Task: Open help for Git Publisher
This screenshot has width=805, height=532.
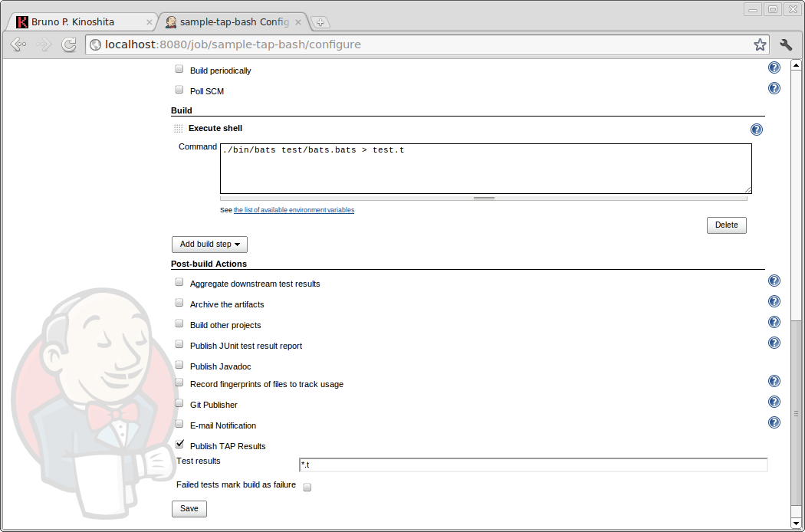Action: click(x=774, y=402)
